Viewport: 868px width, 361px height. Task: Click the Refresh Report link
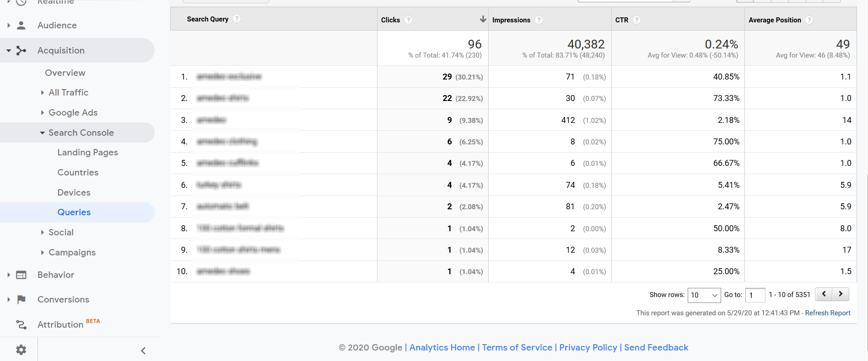click(828, 313)
